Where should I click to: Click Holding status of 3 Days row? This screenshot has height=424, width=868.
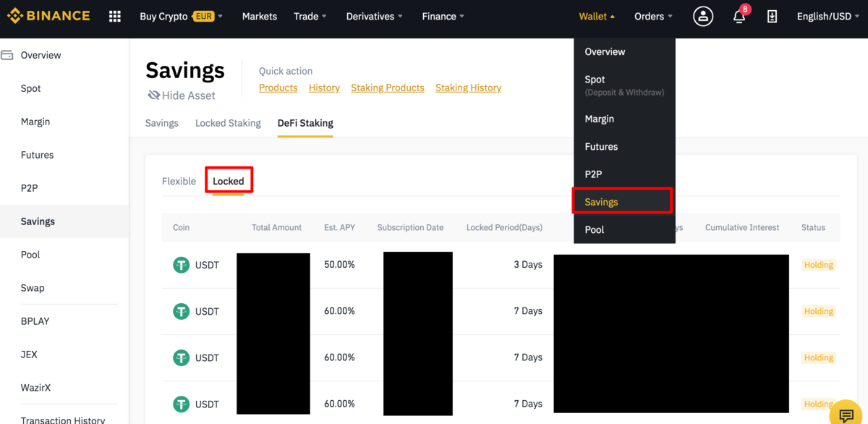point(819,265)
